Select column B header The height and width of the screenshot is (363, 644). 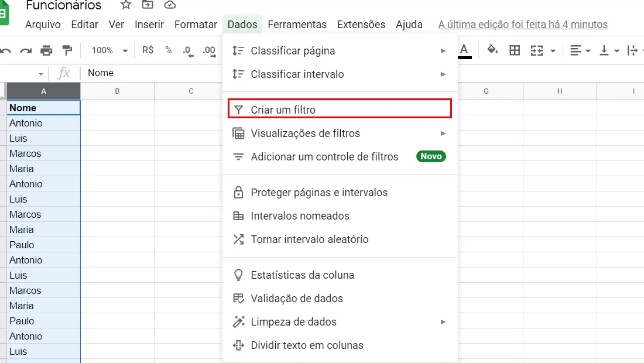[117, 91]
